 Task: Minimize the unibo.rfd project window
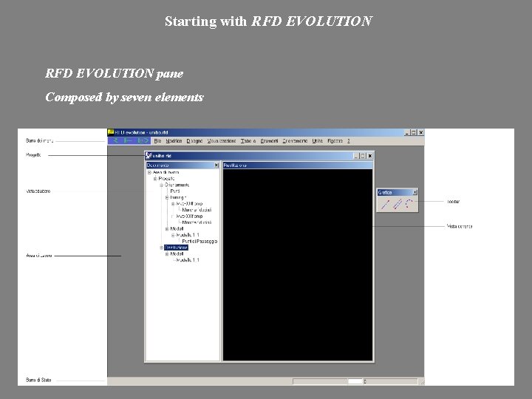[x=356, y=156]
